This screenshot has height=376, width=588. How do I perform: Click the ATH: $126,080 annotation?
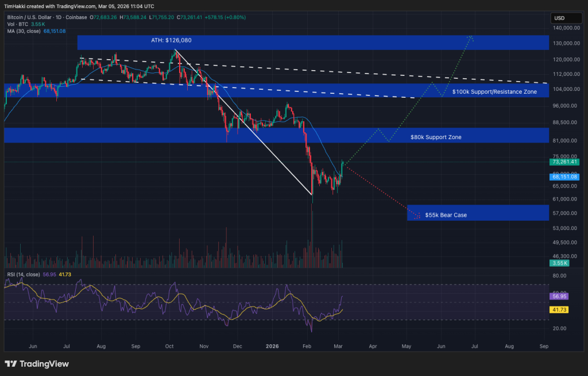[x=172, y=41]
